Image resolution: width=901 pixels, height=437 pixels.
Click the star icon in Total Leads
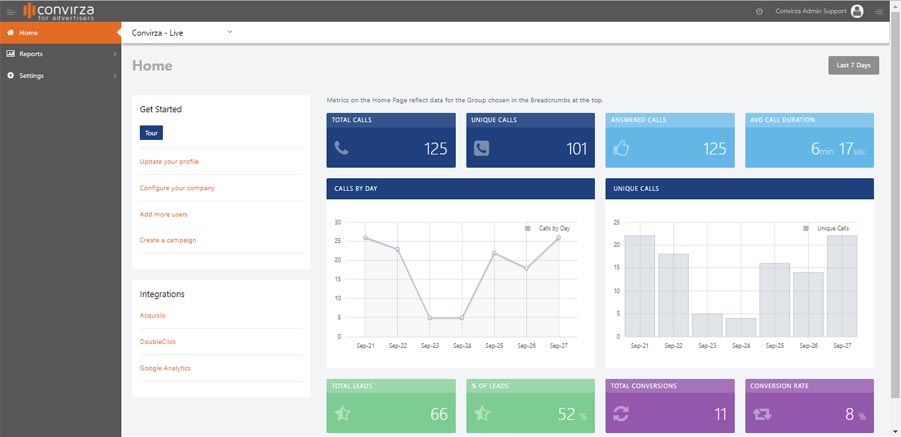click(342, 414)
